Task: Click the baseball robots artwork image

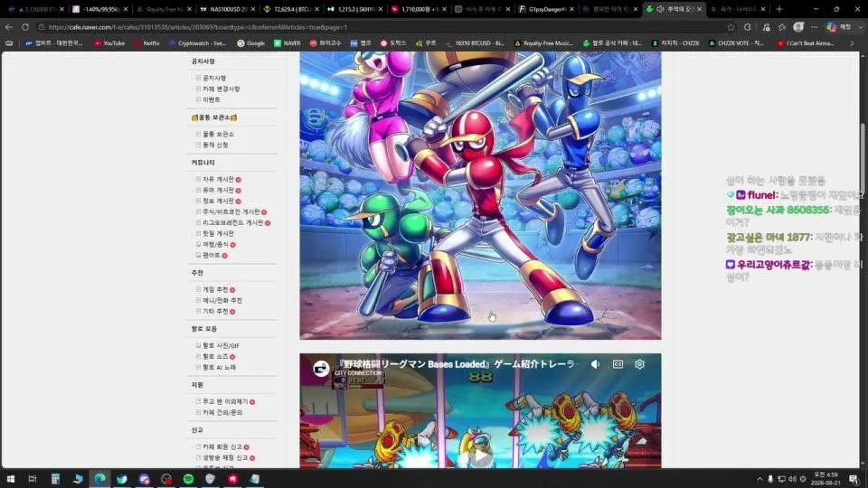Action: pyautogui.click(x=480, y=195)
